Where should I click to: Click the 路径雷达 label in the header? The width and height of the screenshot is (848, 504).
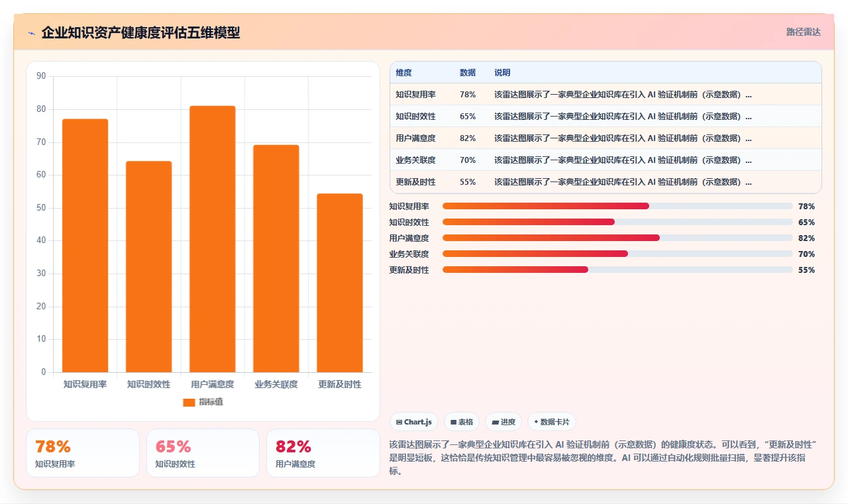[x=804, y=32]
